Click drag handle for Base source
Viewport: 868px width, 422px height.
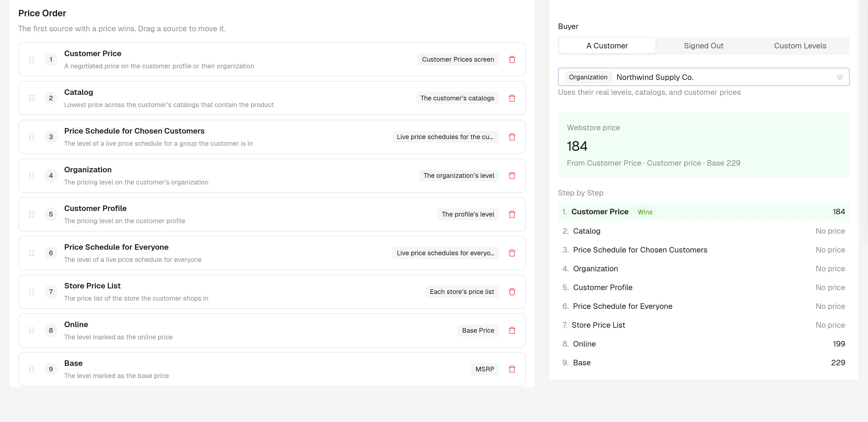tap(31, 369)
